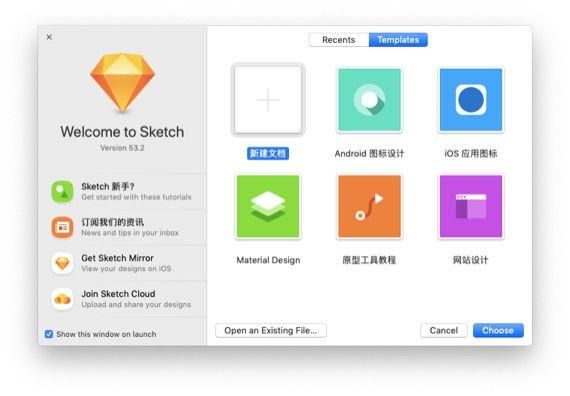Switch to the Recents tab
Viewport: 570px width, 396px height.
338,40
